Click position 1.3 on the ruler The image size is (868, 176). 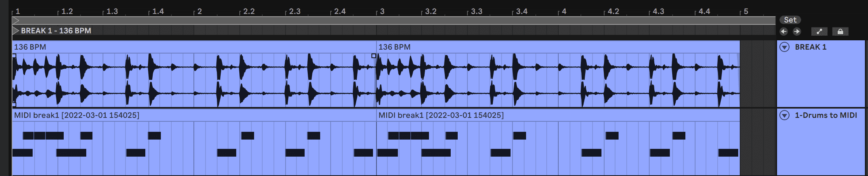coord(112,11)
